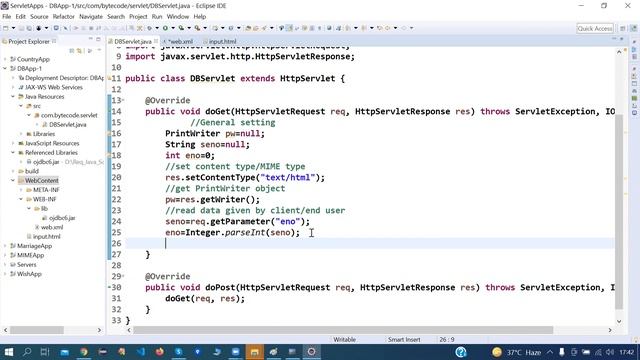This screenshot has height=360, width=640.
Task: Minimize the Project Explorer panel
Action: 90,39
